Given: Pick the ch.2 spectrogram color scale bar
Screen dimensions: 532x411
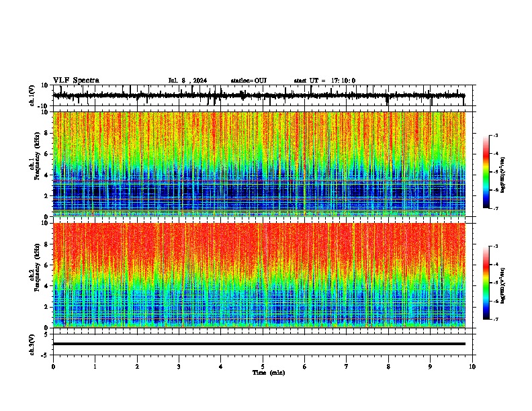Looking at the screenshot, I should pyautogui.click(x=486, y=283).
